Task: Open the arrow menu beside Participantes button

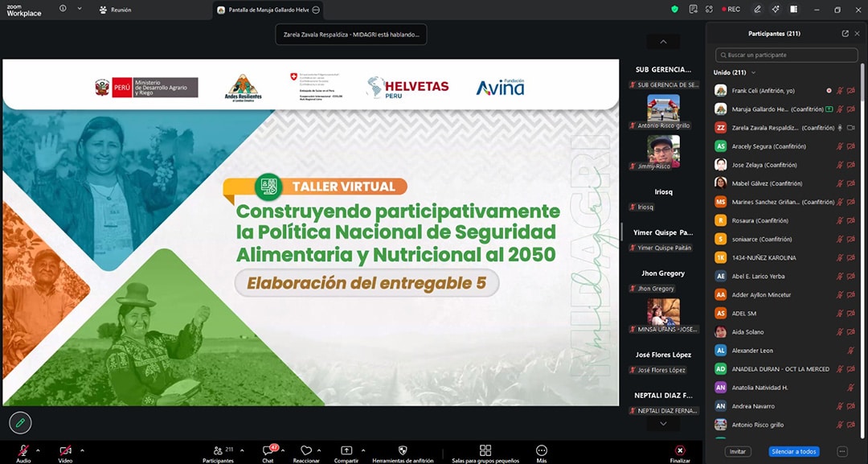Action: pos(242,450)
